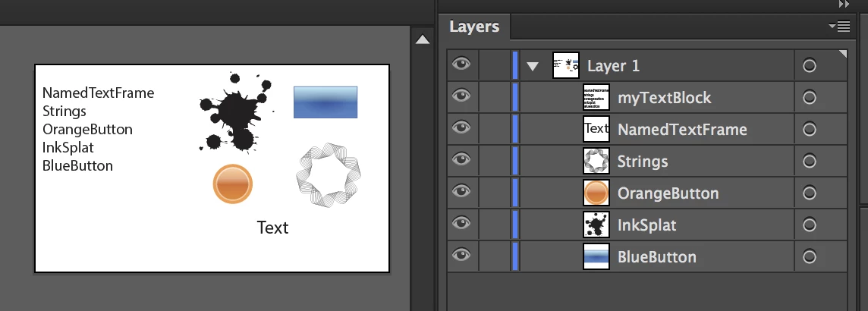Toggle the lock column for Strings layer
Screen dimensions: 868x311
click(495, 161)
